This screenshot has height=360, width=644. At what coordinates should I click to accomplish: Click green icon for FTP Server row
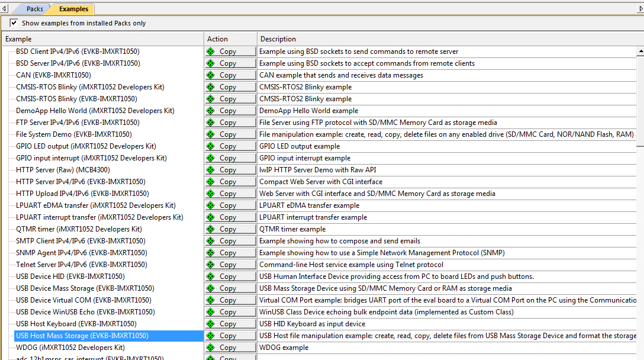[x=211, y=123]
